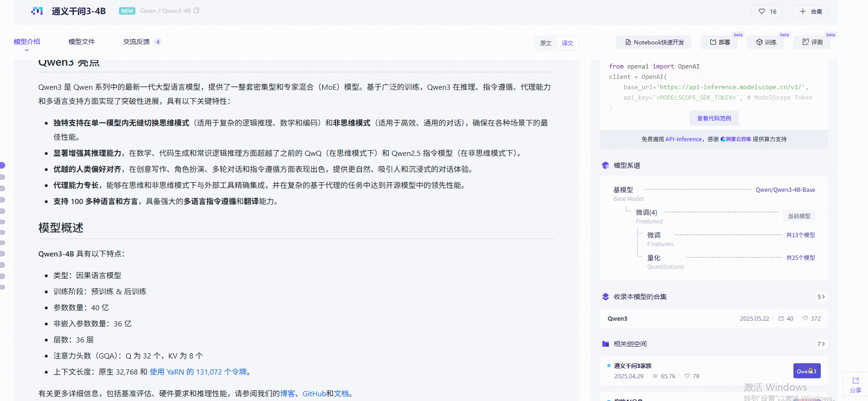Image resolution: width=868 pixels, height=401 pixels.
Task: Open the 共25个模型 quantizations link
Action: click(801, 257)
